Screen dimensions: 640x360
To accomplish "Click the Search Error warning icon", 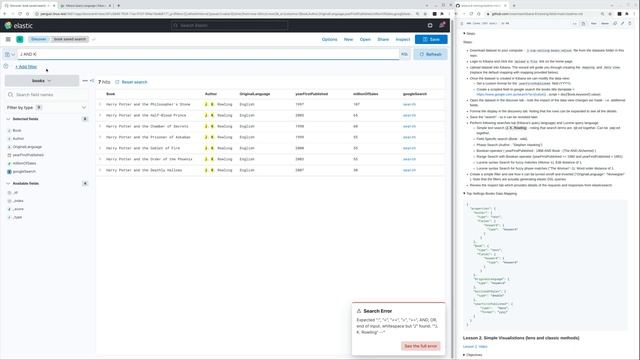I will coord(359,311).
